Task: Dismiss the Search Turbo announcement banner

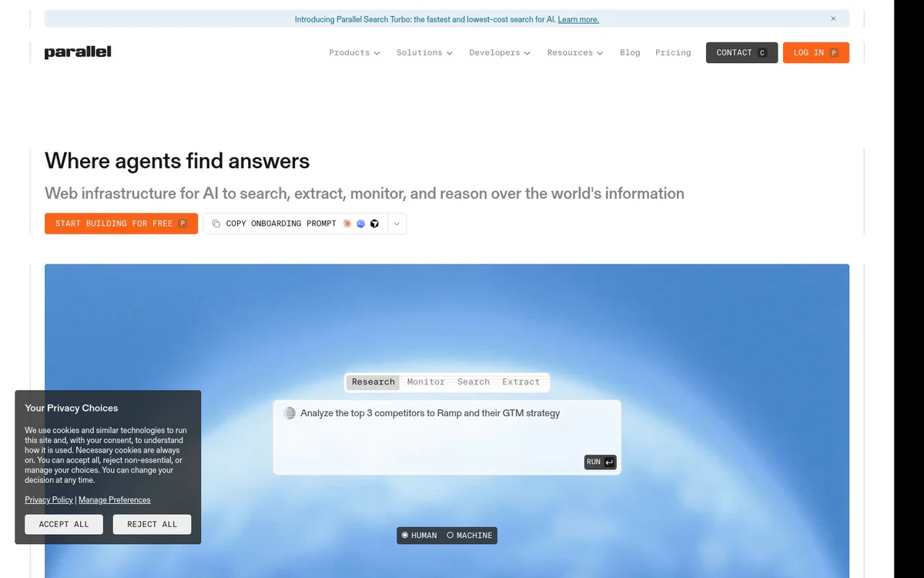Action: click(x=833, y=19)
